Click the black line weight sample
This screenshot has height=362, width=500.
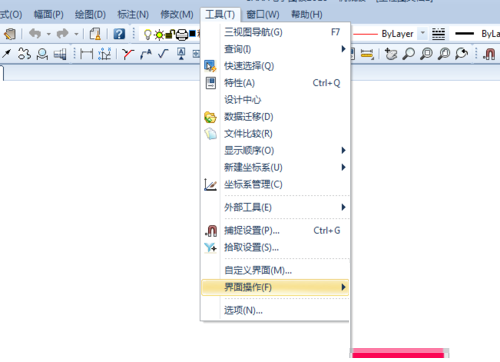[464, 33]
